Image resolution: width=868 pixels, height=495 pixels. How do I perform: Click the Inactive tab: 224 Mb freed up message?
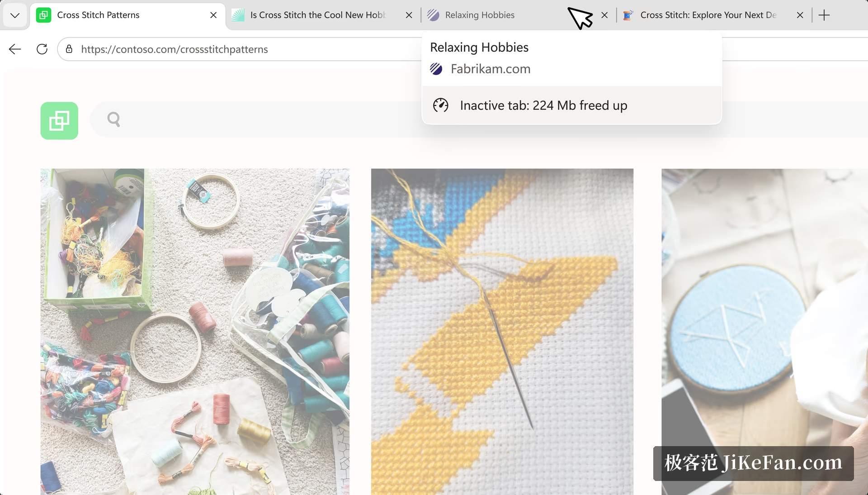tap(543, 105)
